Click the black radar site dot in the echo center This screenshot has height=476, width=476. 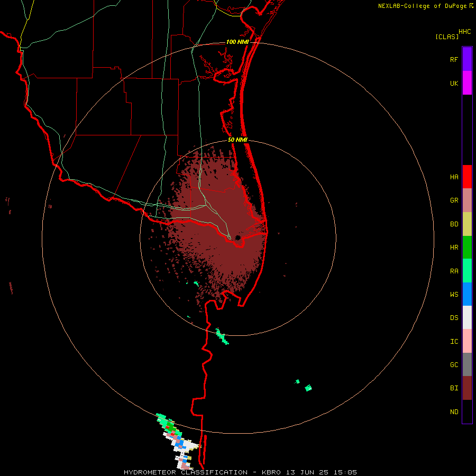(x=237, y=237)
